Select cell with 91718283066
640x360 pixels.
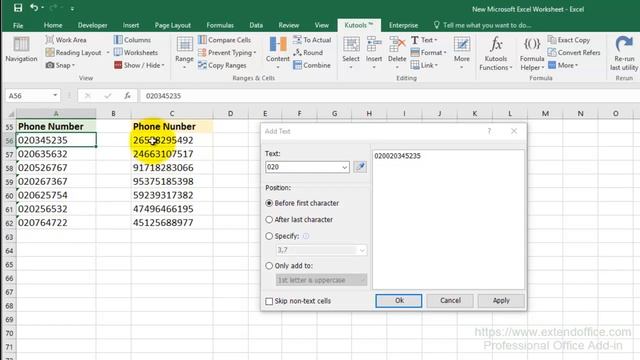point(171,168)
